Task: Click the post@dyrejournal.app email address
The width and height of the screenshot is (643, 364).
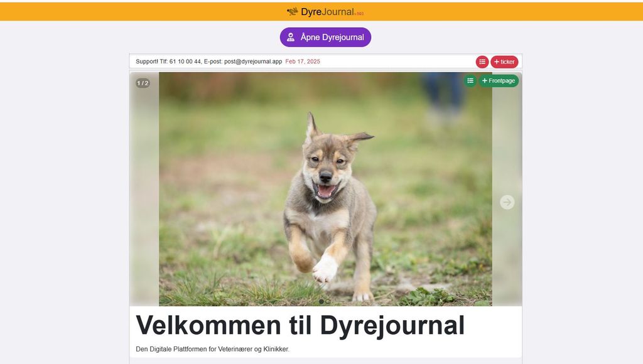Action: point(253,62)
